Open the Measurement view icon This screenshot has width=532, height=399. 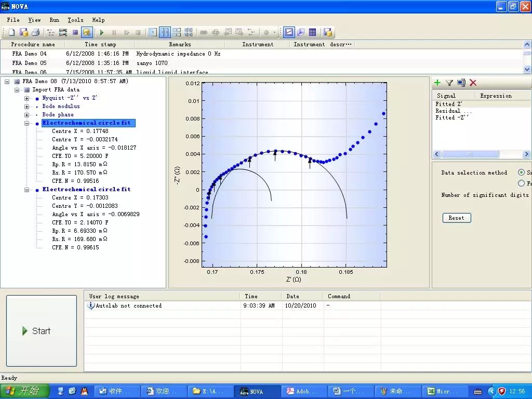click(x=75, y=32)
